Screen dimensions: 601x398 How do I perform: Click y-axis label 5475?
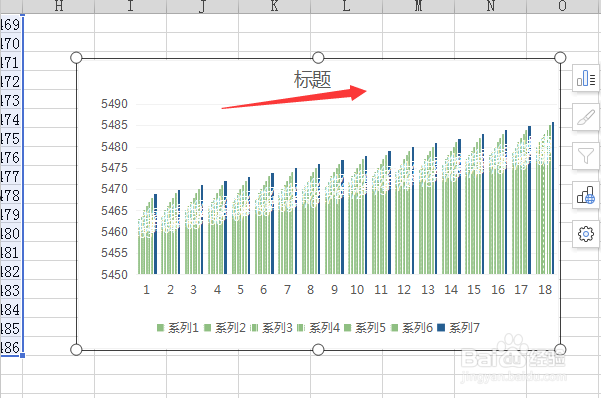114,168
